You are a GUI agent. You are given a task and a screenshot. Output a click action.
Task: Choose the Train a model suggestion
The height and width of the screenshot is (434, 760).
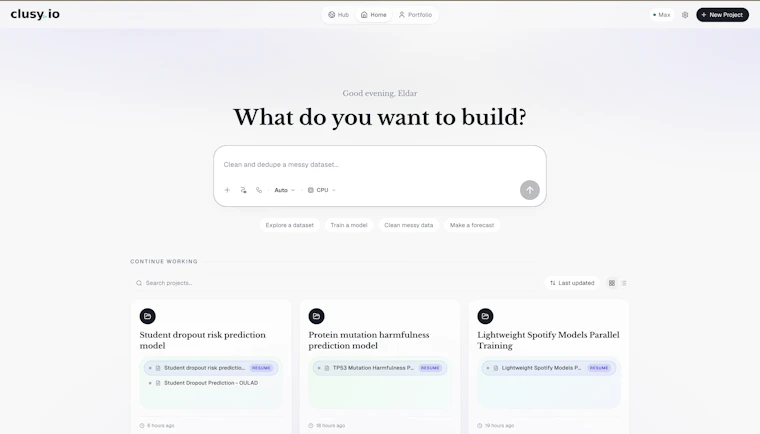[349, 225]
